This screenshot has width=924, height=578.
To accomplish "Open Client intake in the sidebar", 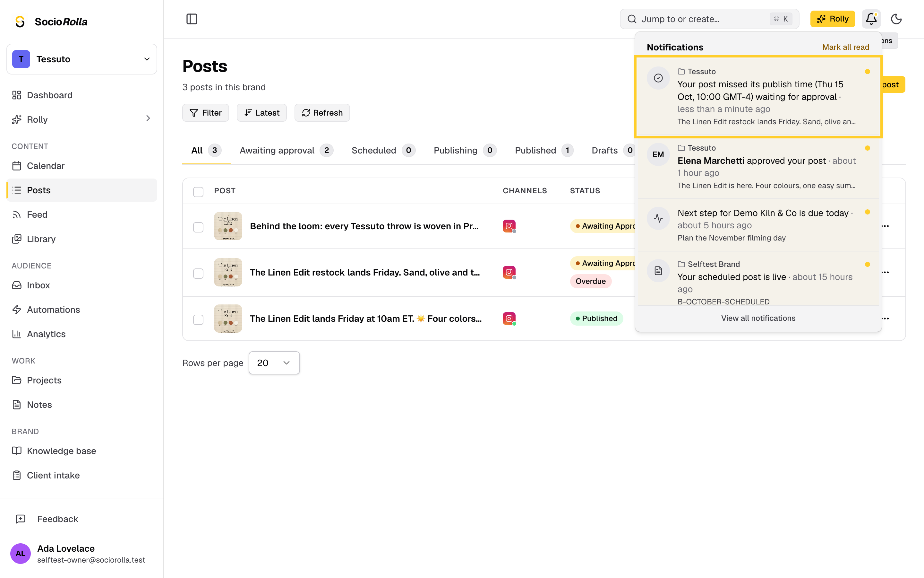I will (82, 475).
